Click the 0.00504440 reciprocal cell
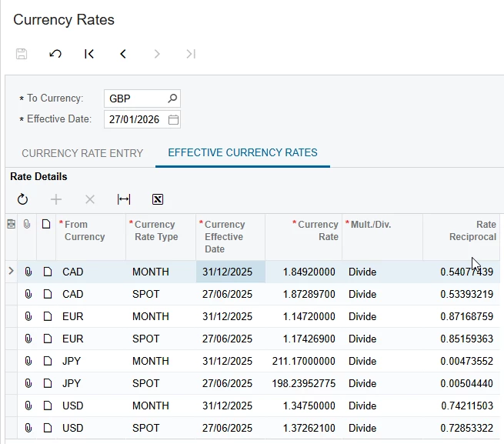Screen dimensions: 504x444 pos(461,383)
